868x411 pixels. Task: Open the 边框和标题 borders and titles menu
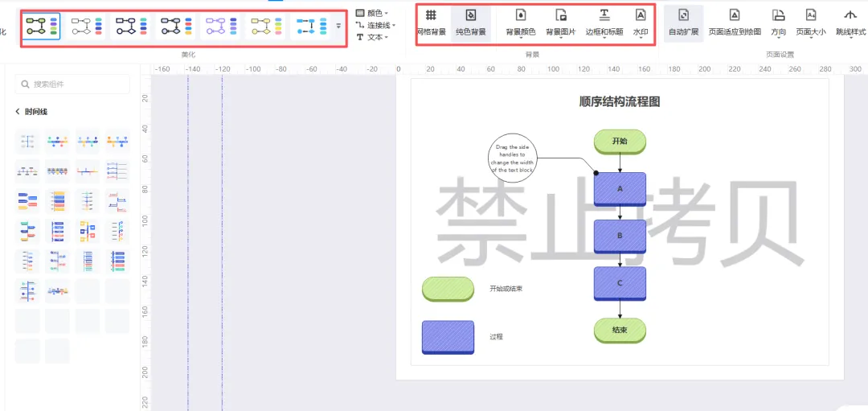click(x=604, y=23)
